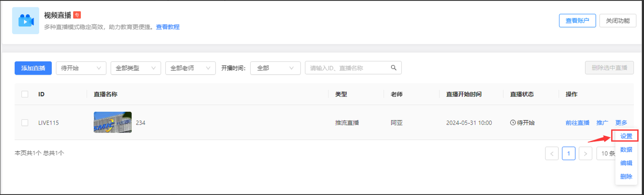Viewport: 644px width, 195px height.
Task: Go to previous page arrow
Action: [x=552, y=153]
